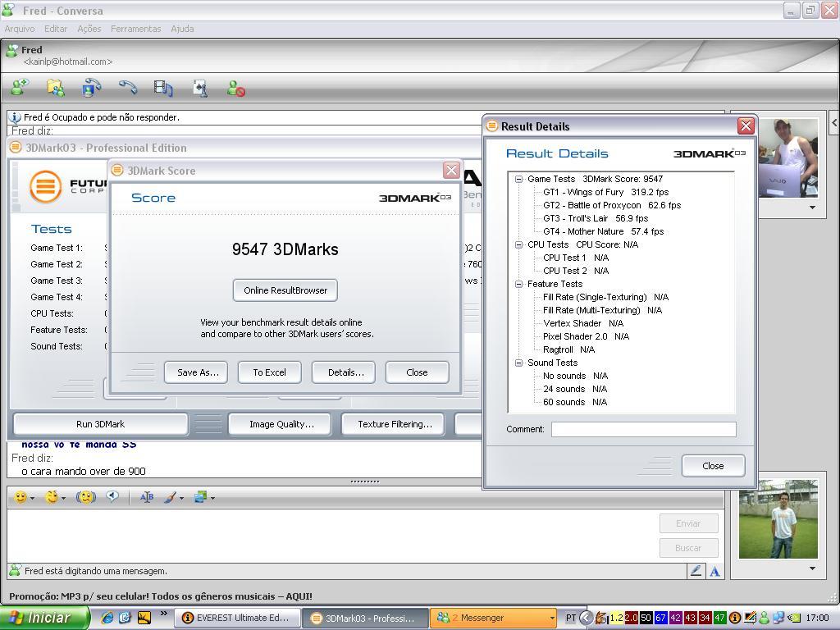
Task: Change the font with the AB text icon
Action: coord(146,497)
